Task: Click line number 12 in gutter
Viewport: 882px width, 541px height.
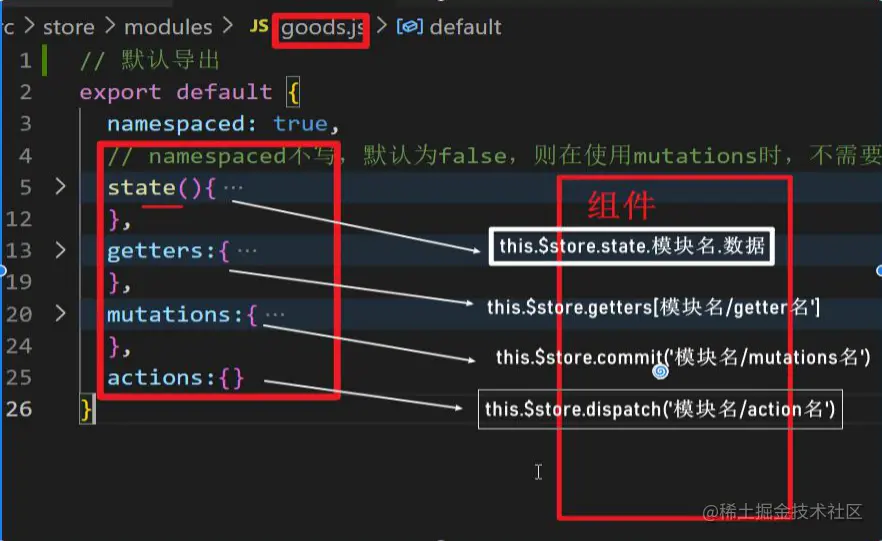Action: (19, 219)
